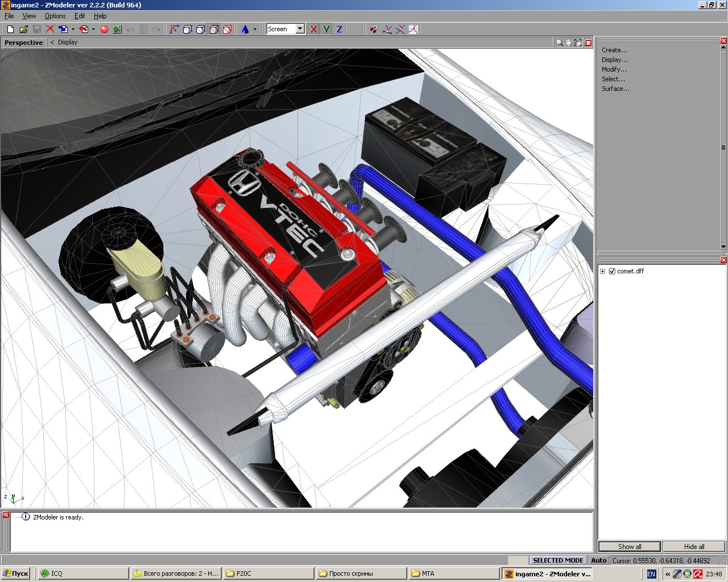728x582 pixels.
Task: Click the Open file folder icon
Action: [23, 29]
